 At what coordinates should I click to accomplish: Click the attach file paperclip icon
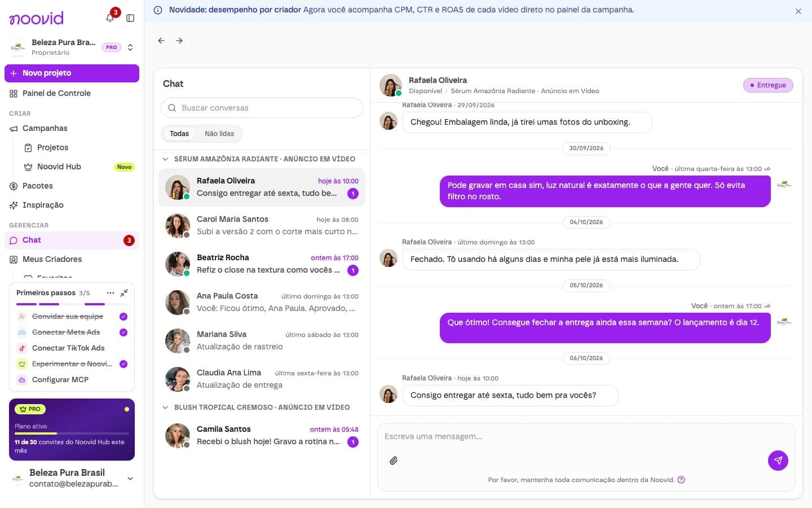pos(394,461)
